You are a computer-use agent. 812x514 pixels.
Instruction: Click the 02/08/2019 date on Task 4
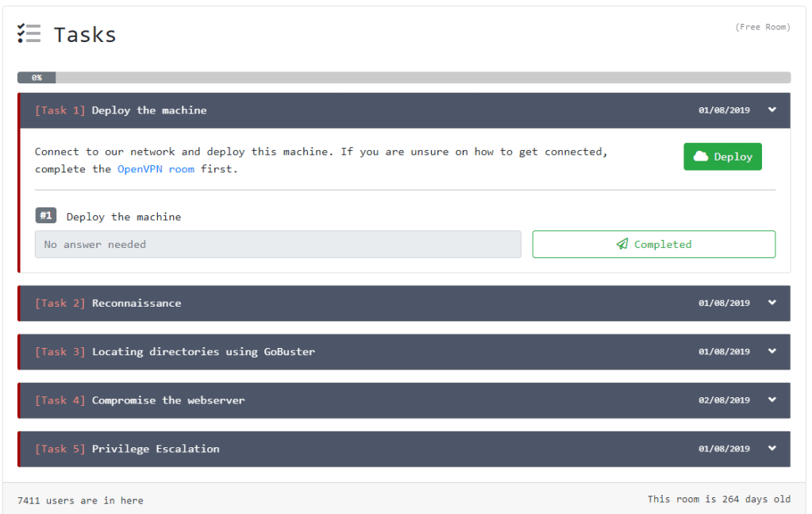point(724,400)
